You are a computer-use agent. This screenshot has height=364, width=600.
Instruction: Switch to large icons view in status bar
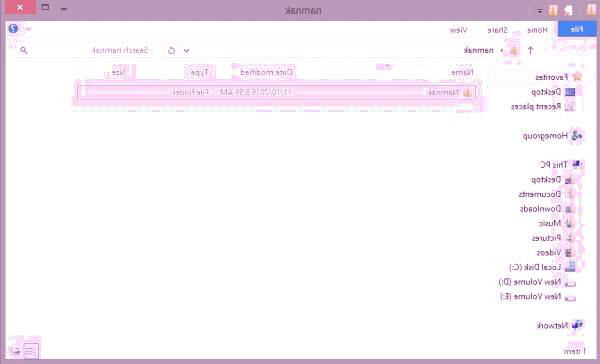(16, 351)
